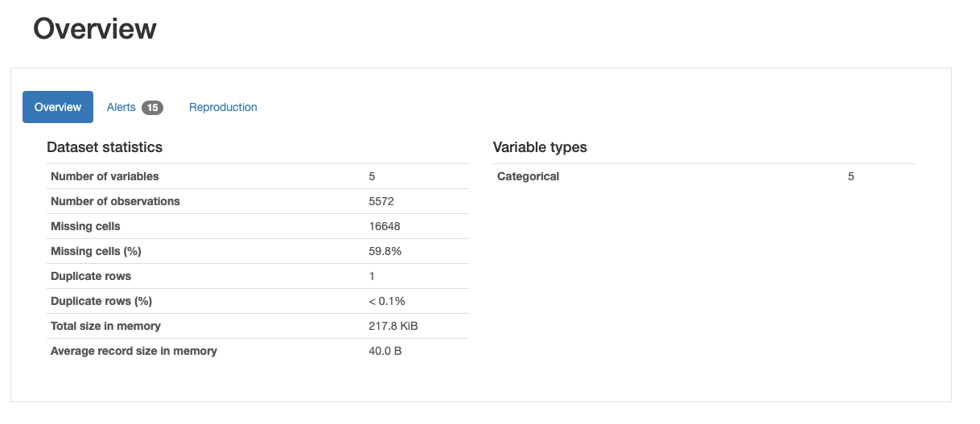Select the Total size in memory label
This screenshot has width=980, height=424.
tap(105, 326)
